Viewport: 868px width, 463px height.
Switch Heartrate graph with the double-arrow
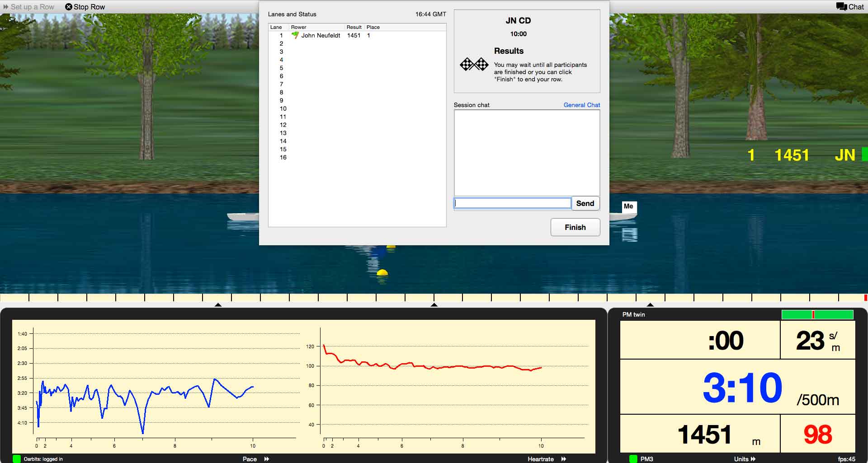pyautogui.click(x=564, y=459)
